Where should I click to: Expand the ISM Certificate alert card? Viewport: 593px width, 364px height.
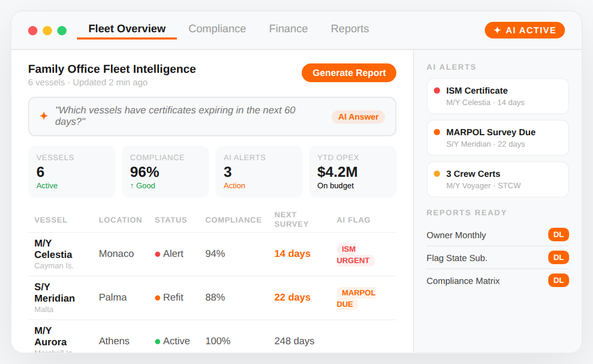(x=497, y=96)
